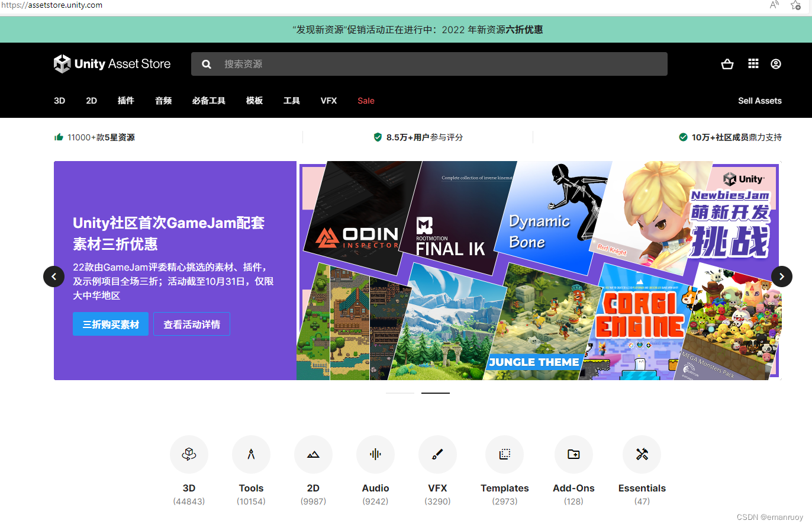Open the Add-Ons category icon

(573, 454)
